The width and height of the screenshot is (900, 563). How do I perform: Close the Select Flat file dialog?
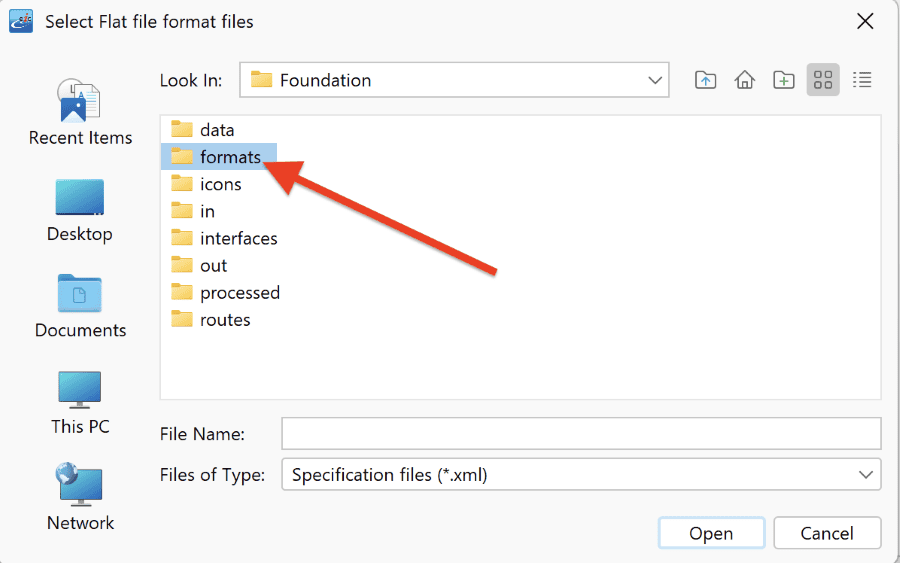point(864,22)
